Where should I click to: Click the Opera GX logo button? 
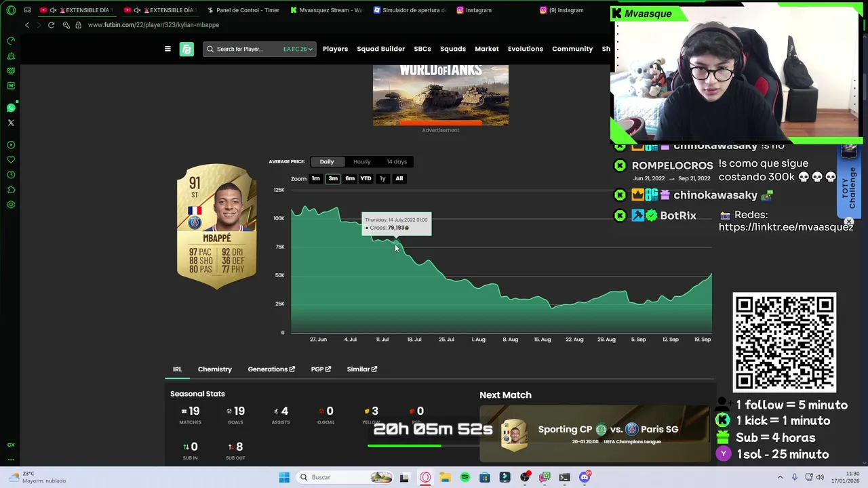11,10
